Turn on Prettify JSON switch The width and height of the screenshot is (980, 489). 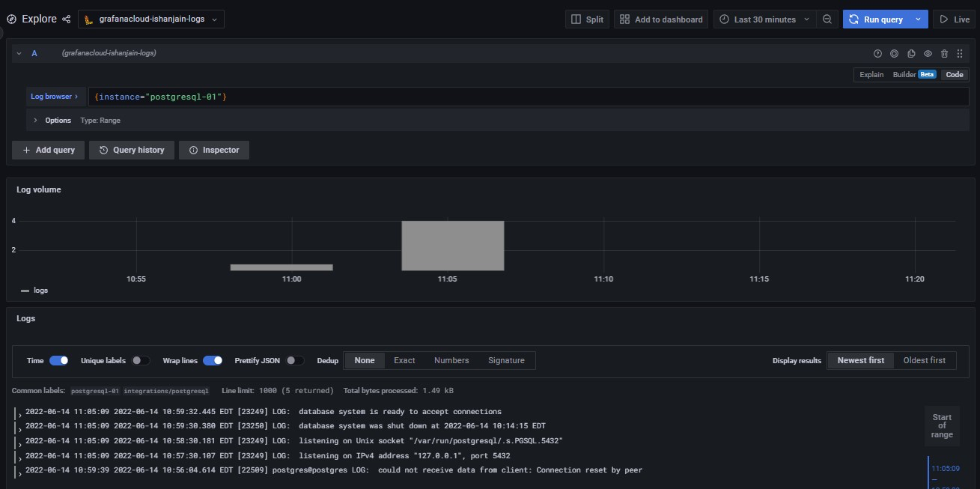coord(295,360)
